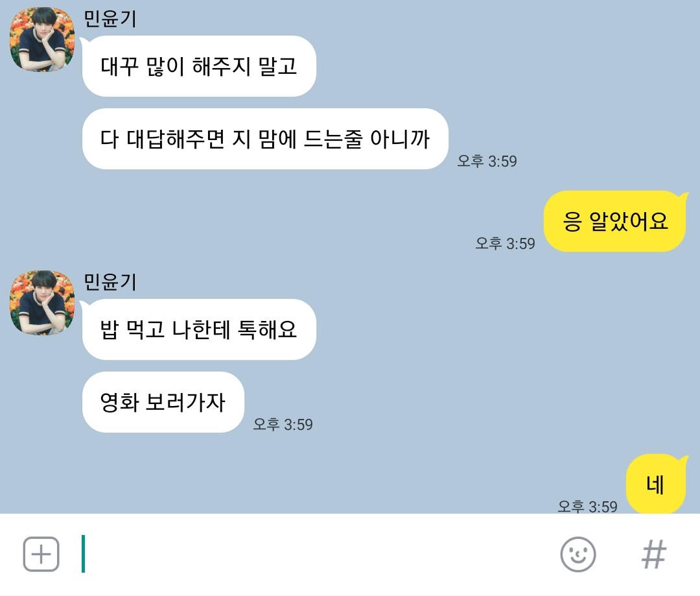The width and height of the screenshot is (700, 596).
Task: Tap timestamp beside '응 알았어요' bubble
Action: point(505,243)
